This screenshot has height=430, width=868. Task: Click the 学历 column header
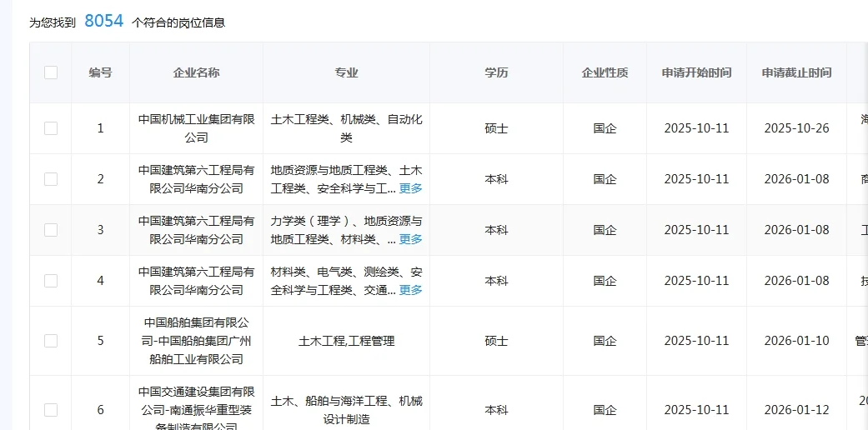pos(497,72)
